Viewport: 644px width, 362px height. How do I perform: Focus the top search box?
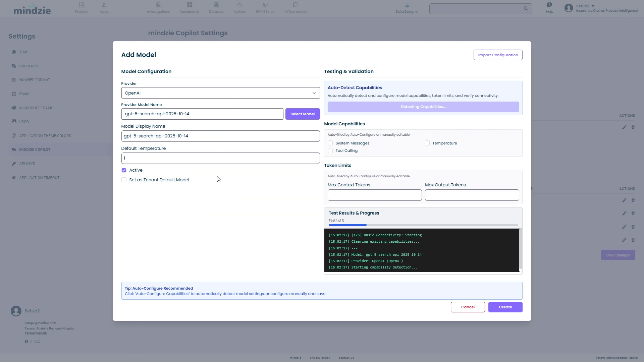click(x=481, y=9)
